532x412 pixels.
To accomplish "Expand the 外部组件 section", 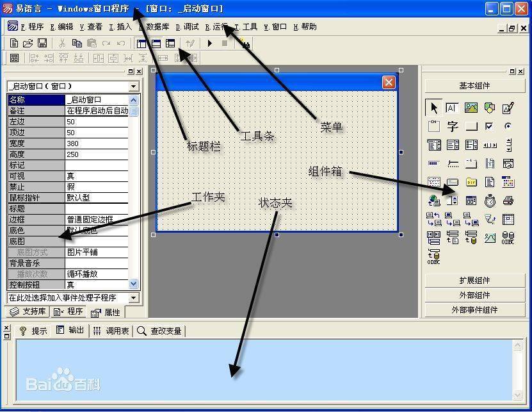I will click(x=474, y=295).
